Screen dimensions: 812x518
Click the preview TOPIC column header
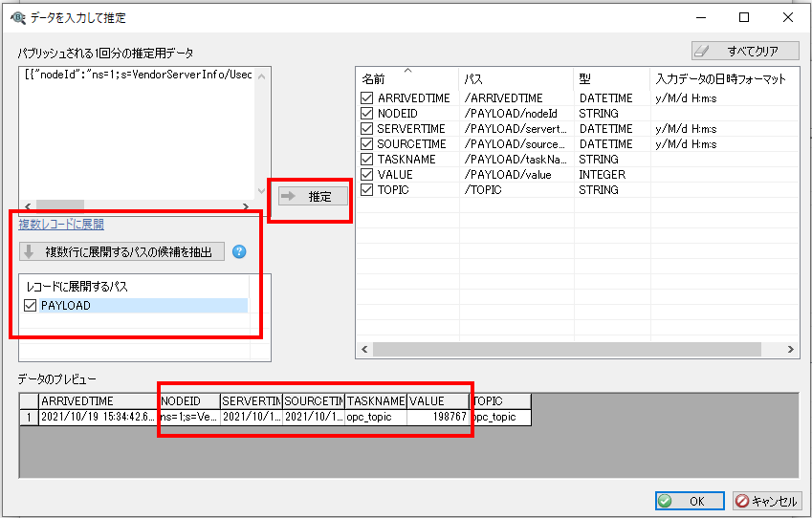500,401
